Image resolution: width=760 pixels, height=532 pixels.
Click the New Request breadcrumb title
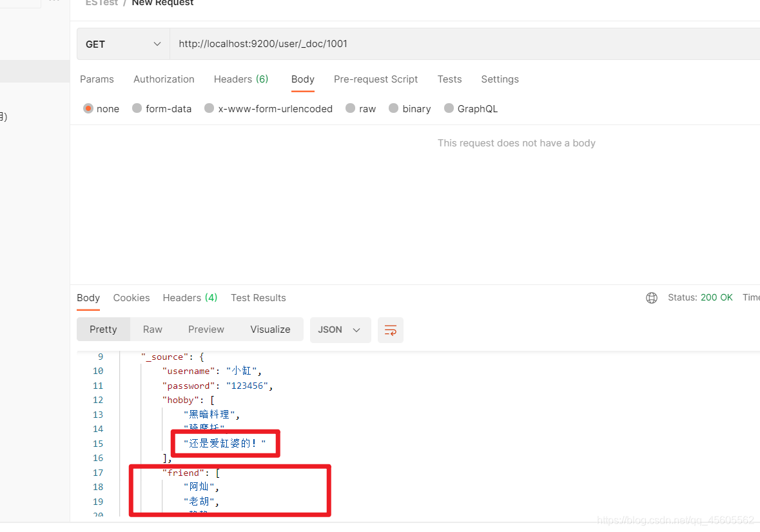(162, 3)
